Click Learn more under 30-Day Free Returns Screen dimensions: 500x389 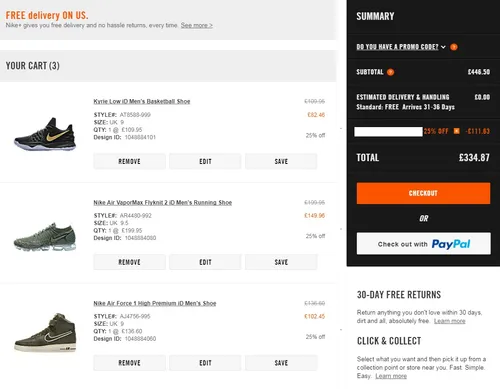[450, 321]
